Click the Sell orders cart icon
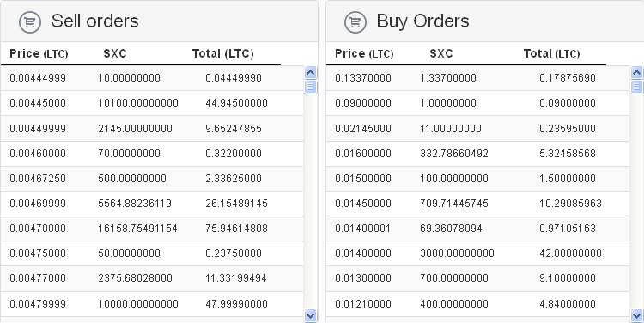This screenshot has height=323, width=644. click(x=30, y=22)
